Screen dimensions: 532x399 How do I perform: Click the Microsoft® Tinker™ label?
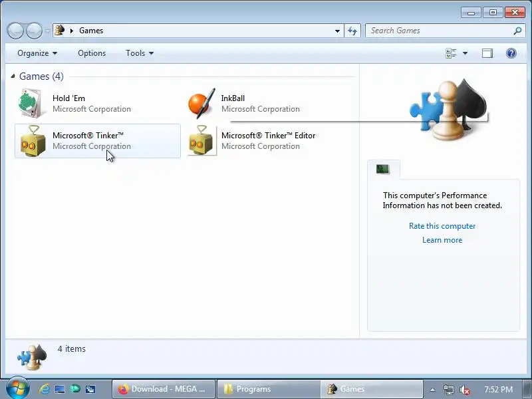(x=88, y=136)
